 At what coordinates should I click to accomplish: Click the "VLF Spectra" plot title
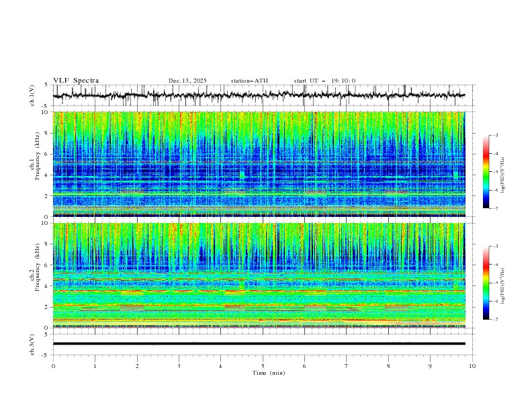[76, 81]
